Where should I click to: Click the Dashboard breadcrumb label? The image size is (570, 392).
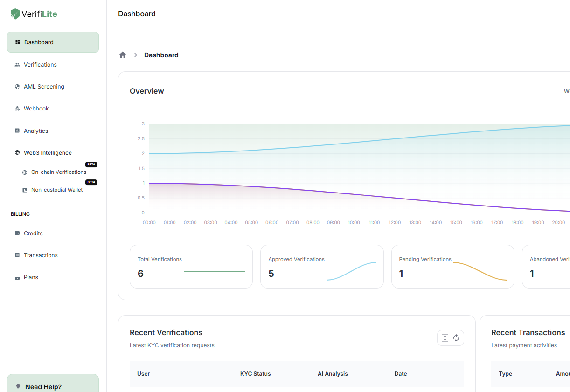click(x=161, y=55)
